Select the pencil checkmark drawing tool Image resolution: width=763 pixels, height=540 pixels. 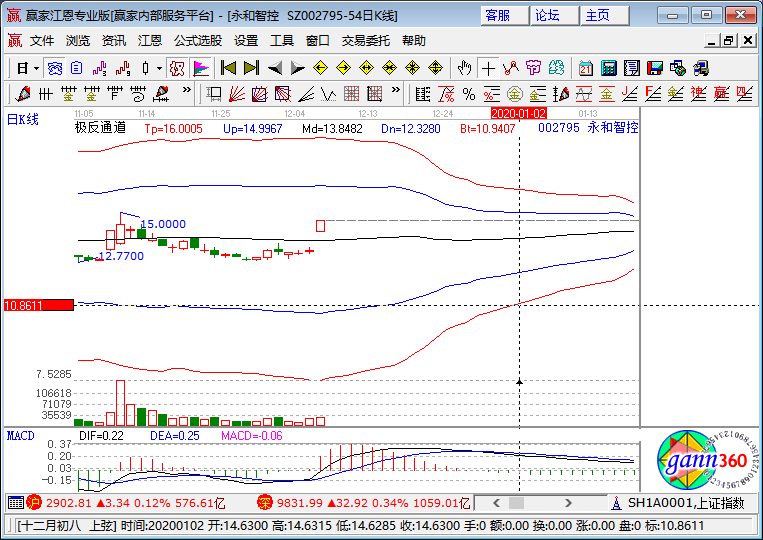(22, 93)
